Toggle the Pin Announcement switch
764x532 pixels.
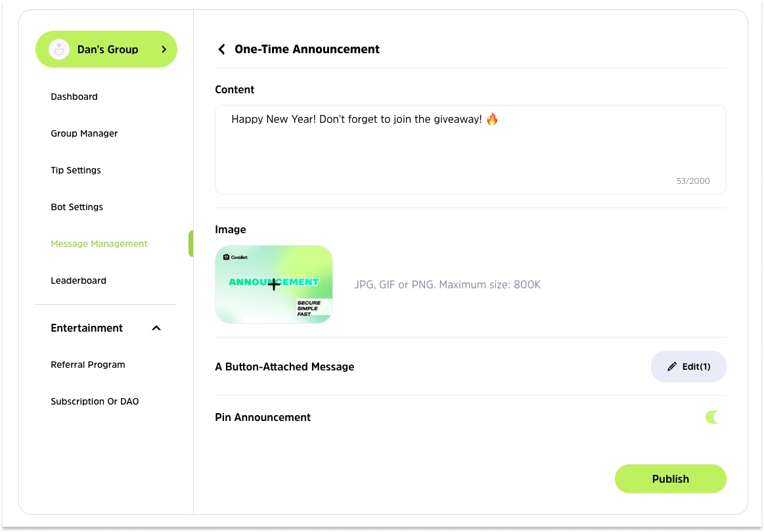[715, 417]
